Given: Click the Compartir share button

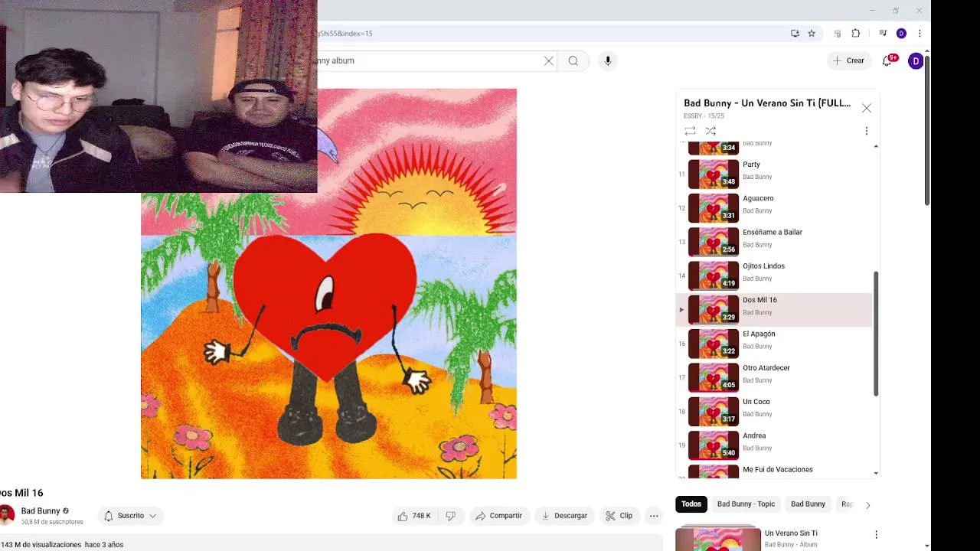Looking at the screenshot, I should pyautogui.click(x=498, y=516).
